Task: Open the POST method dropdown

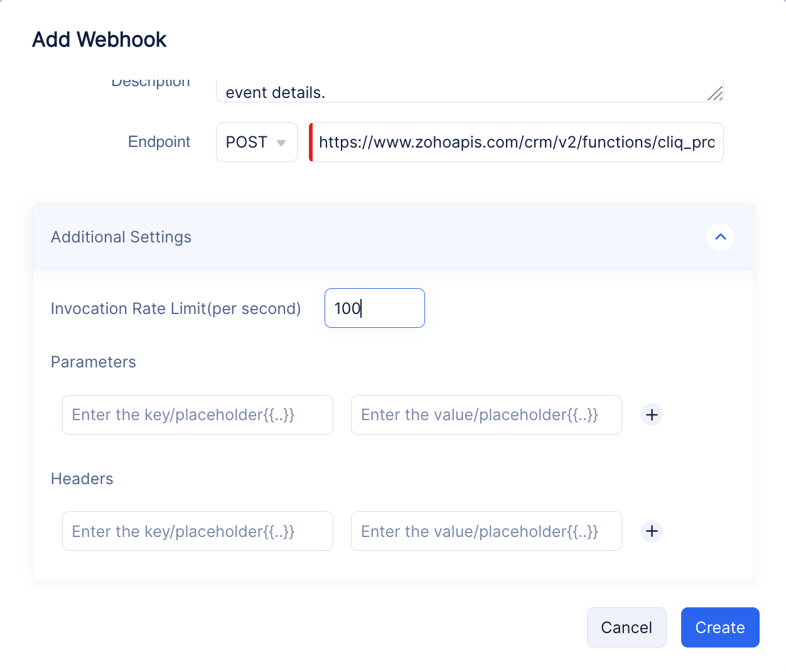Action: click(x=256, y=143)
